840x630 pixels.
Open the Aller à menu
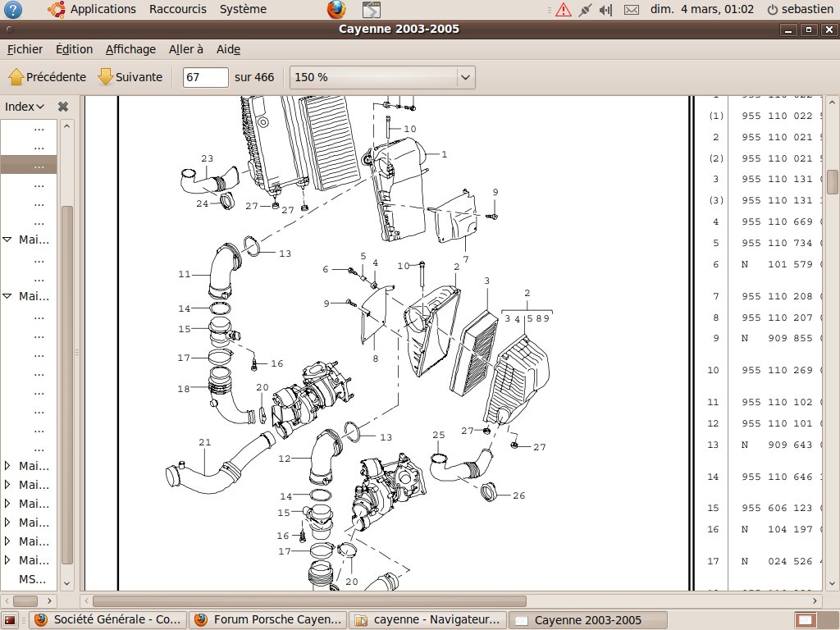pos(186,49)
